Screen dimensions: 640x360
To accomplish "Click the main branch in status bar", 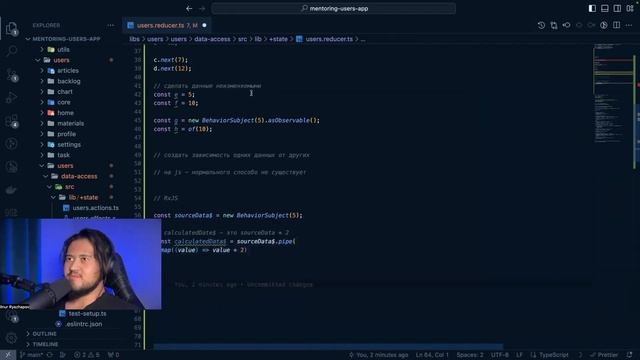I will [32, 355].
